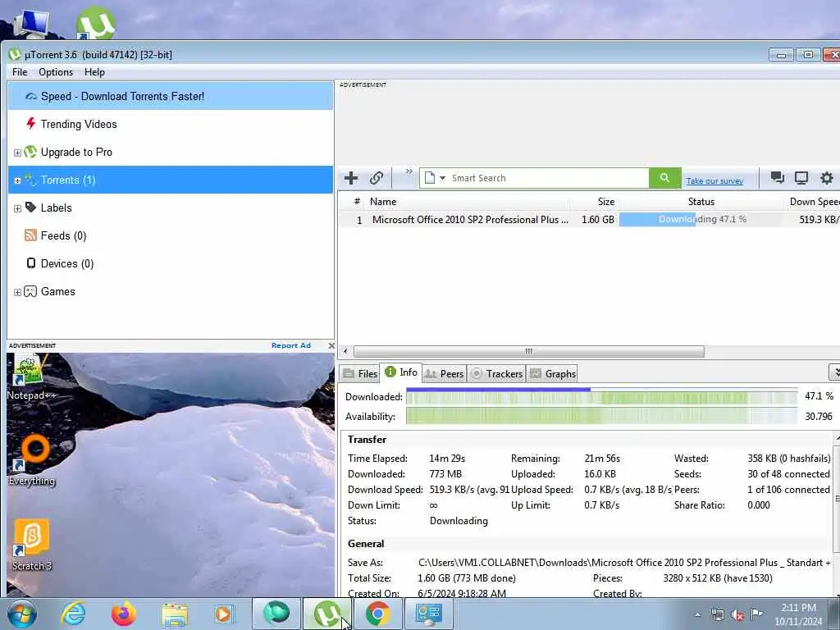Open the Everything desktop shortcut
Viewport: 840px width, 630px height.
coord(32,459)
